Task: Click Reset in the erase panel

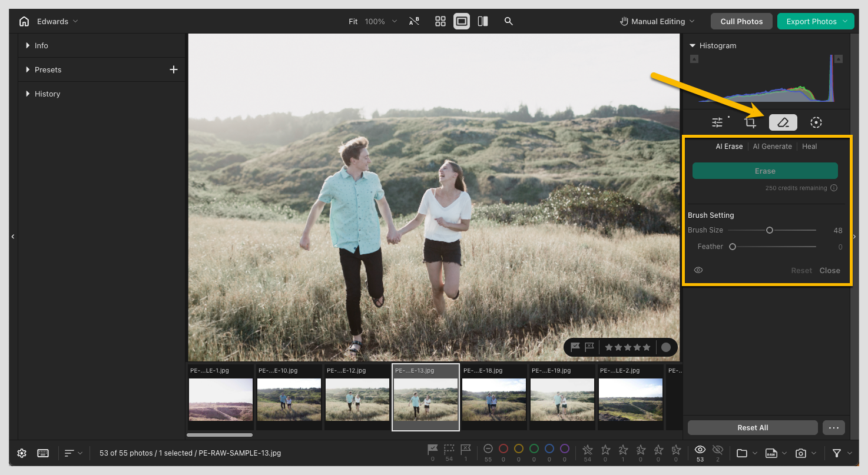Action: (x=801, y=271)
